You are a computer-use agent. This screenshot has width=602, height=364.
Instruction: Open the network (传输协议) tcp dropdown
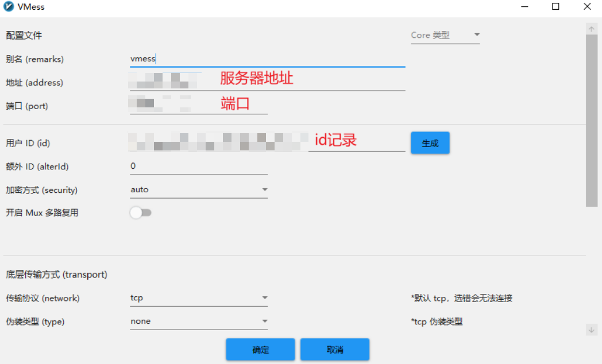pyautogui.click(x=199, y=298)
